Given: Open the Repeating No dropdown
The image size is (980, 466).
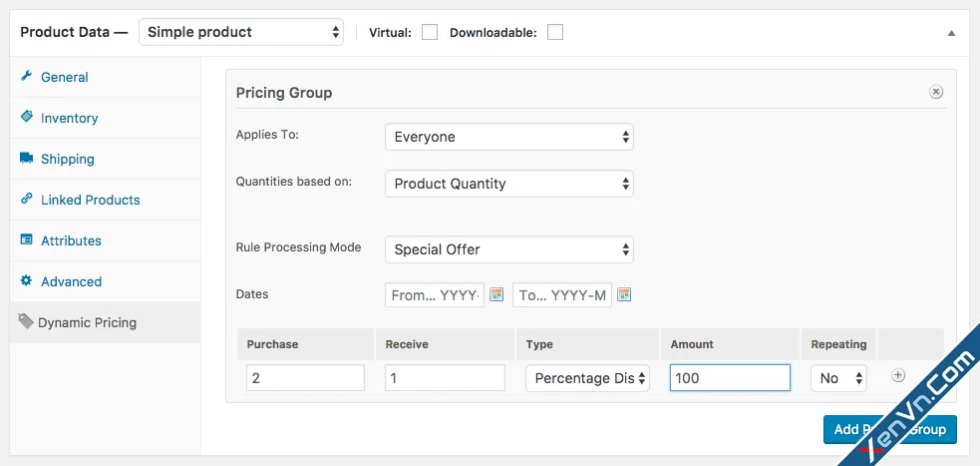Looking at the screenshot, I should (838, 378).
